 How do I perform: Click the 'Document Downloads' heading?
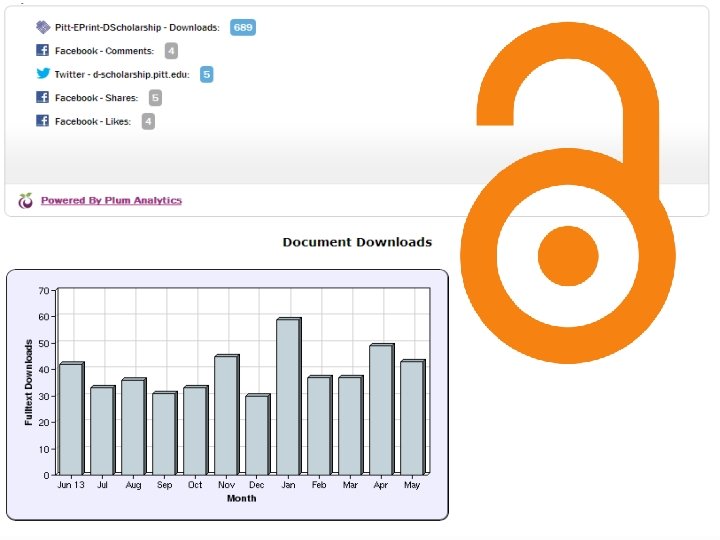tap(357, 242)
